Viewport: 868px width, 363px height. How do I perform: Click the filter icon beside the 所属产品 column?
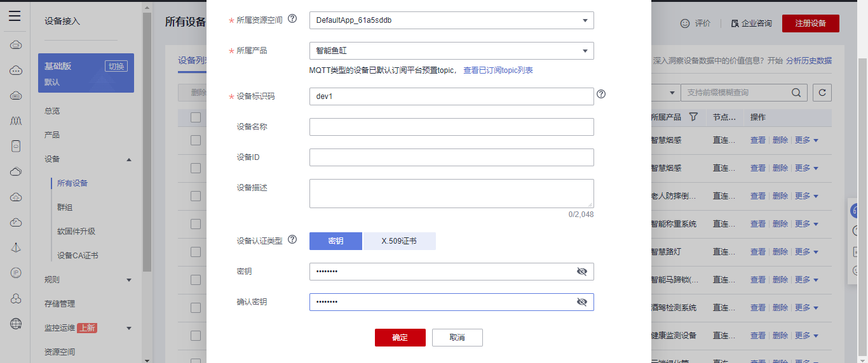point(693,117)
